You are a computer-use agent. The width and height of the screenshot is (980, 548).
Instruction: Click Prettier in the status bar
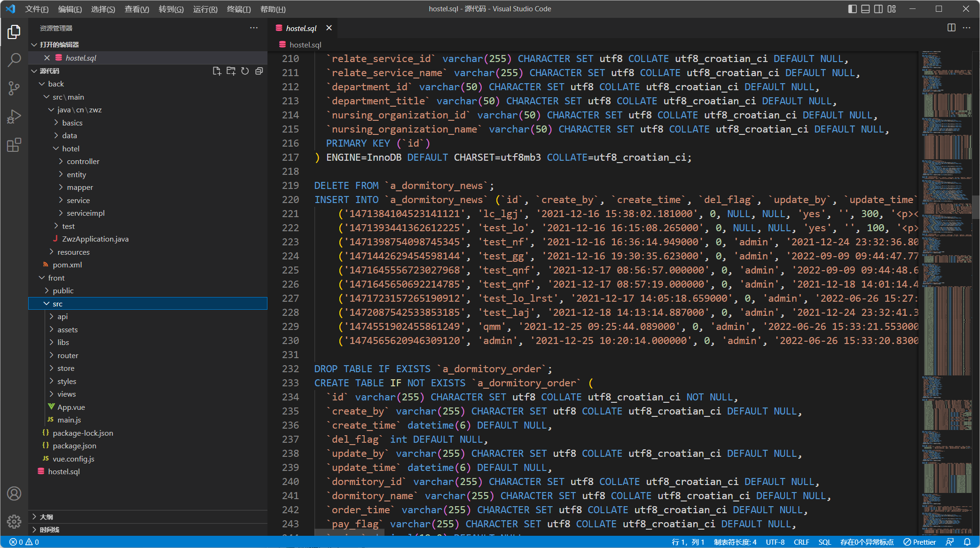pyautogui.click(x=920, y=542)
